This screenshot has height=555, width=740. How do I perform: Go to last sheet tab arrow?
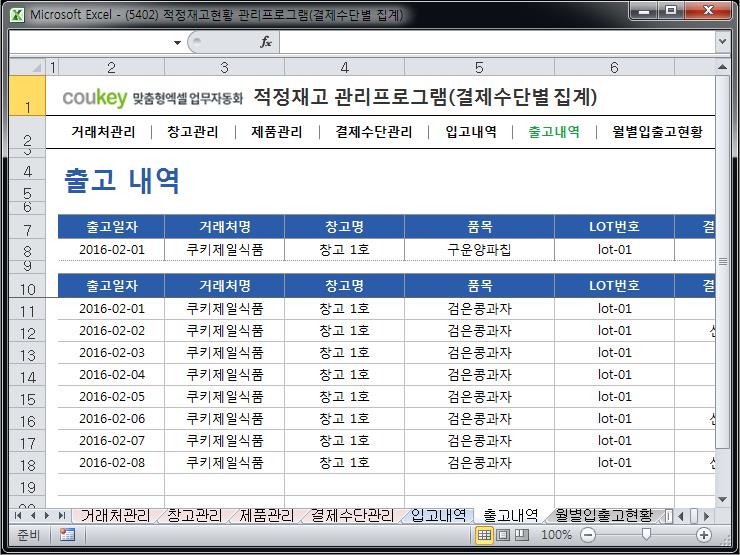click(62, 515)
